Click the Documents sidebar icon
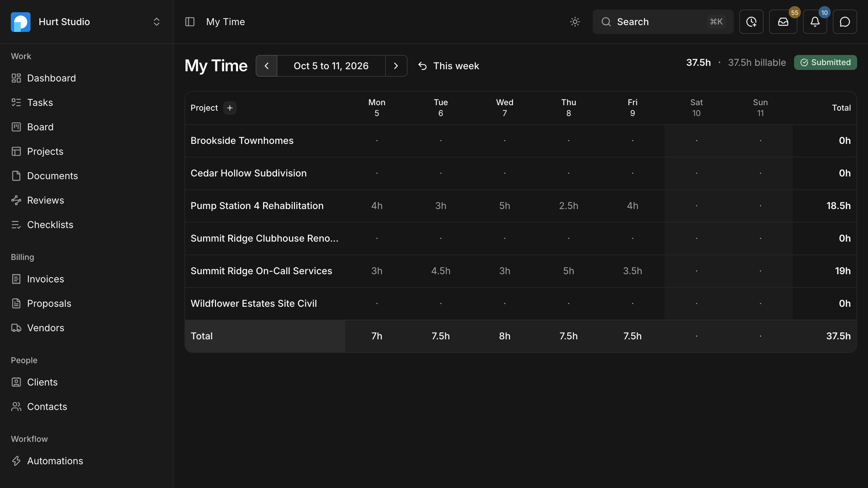Image resolution: width=868 pixels, height=488 pixels. point(16,176)
